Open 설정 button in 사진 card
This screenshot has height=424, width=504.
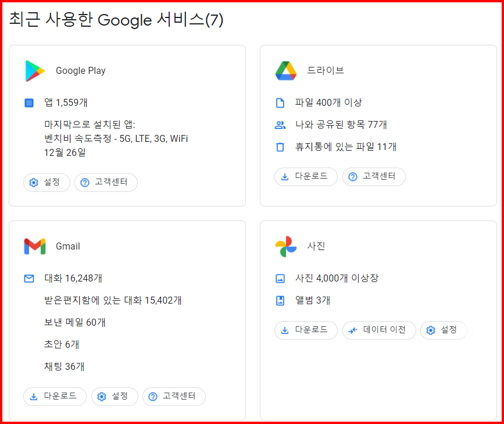pyautogui.click(x=444, y=330)
